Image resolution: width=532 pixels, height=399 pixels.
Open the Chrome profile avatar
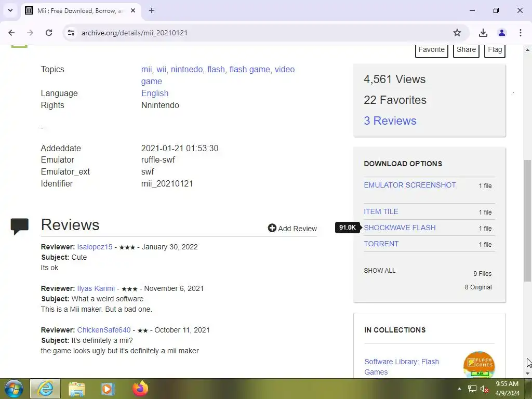(x=502, y=33)
